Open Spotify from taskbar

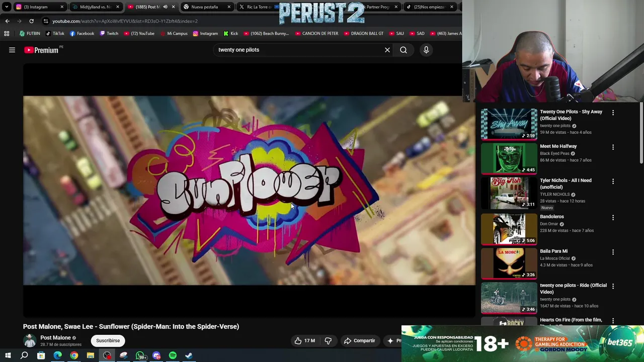(173, 355)
